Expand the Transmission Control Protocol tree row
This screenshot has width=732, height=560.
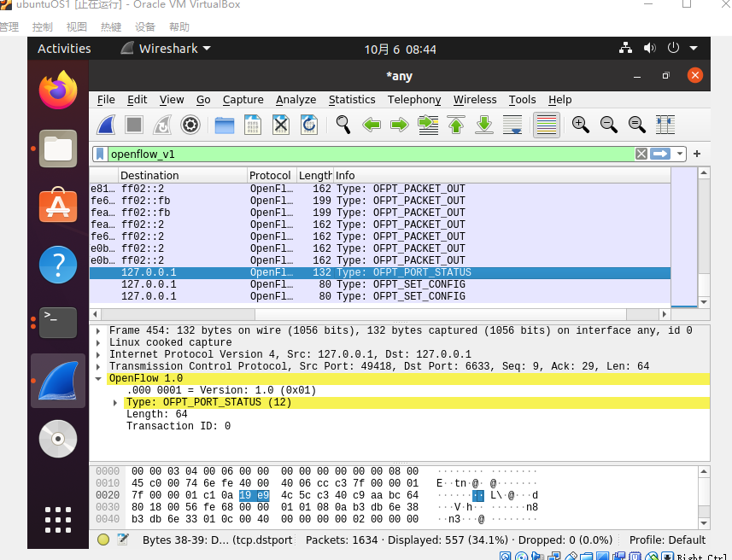click(99, 366)
